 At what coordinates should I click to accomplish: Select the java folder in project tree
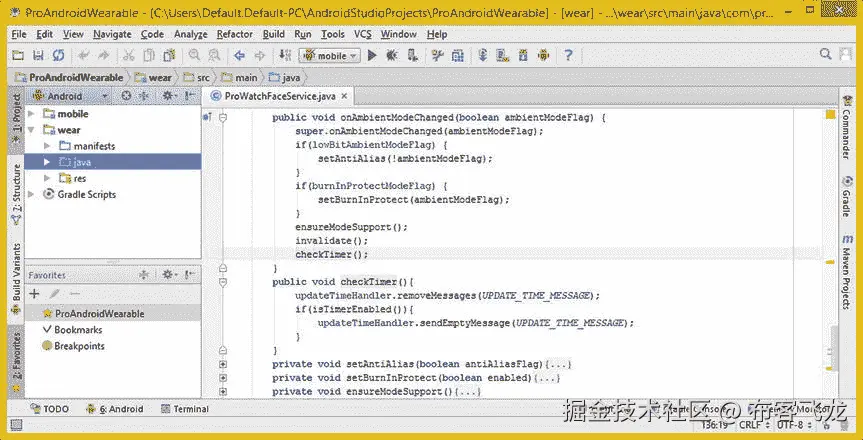click(x=113, y=162)
